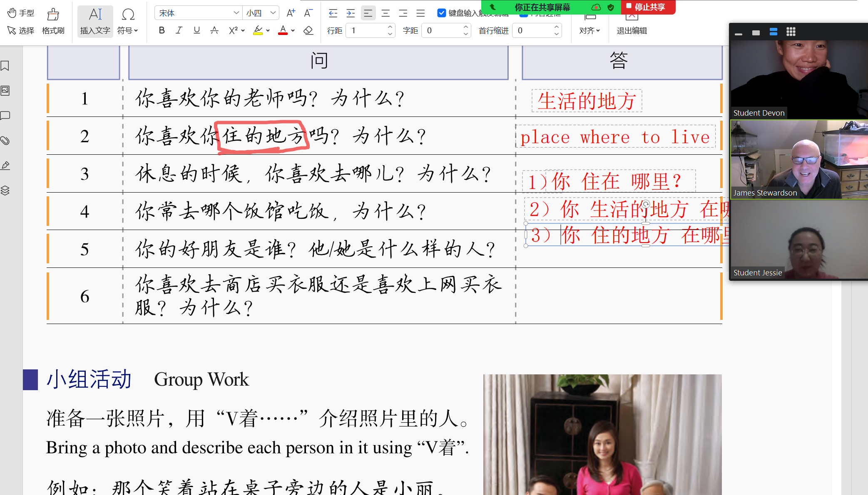Increase indent icon
This screenshot has width=868, height=495.
351,13
